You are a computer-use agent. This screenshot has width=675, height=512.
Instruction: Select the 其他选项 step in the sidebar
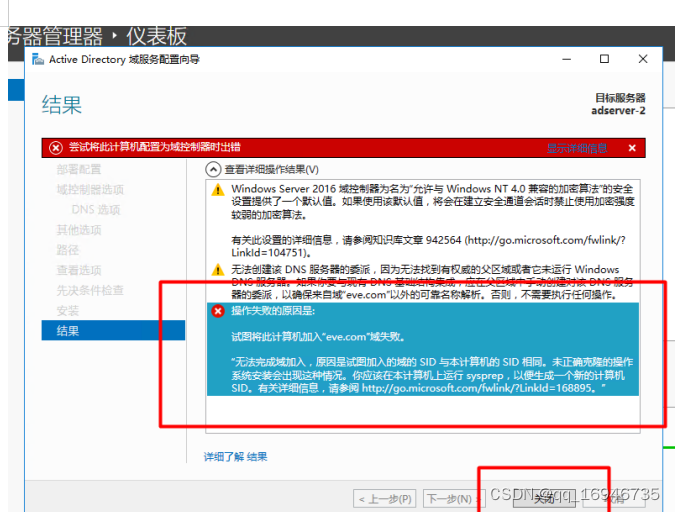79,230
